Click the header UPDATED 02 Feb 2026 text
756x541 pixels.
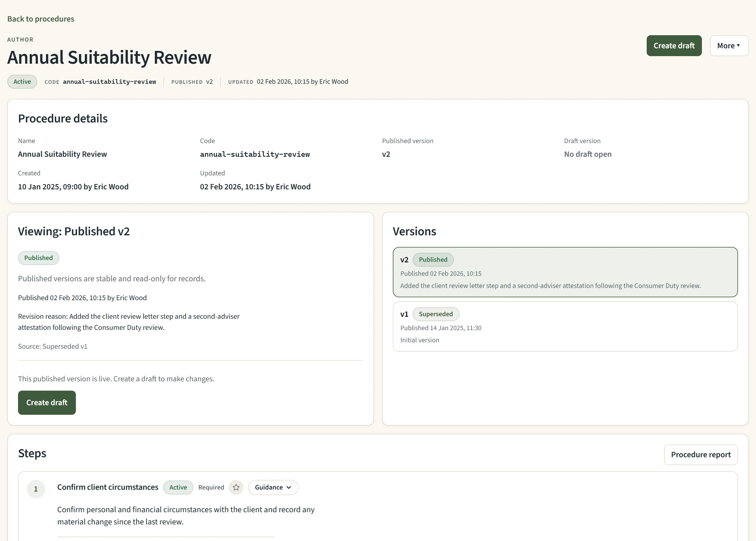[x=288, y=82]
